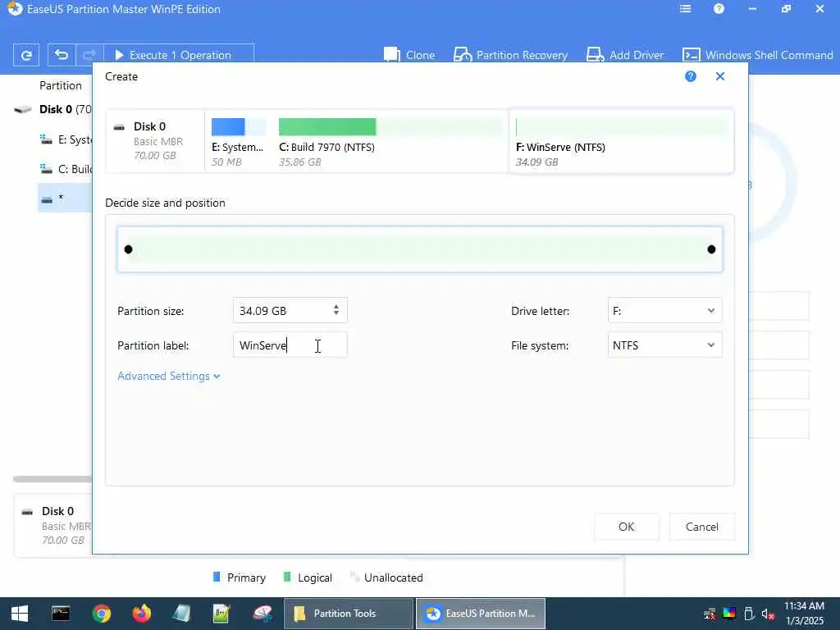Click the Partition label text field
The height and width of the screenshot is (630, 840).
(x=290, y=345)
